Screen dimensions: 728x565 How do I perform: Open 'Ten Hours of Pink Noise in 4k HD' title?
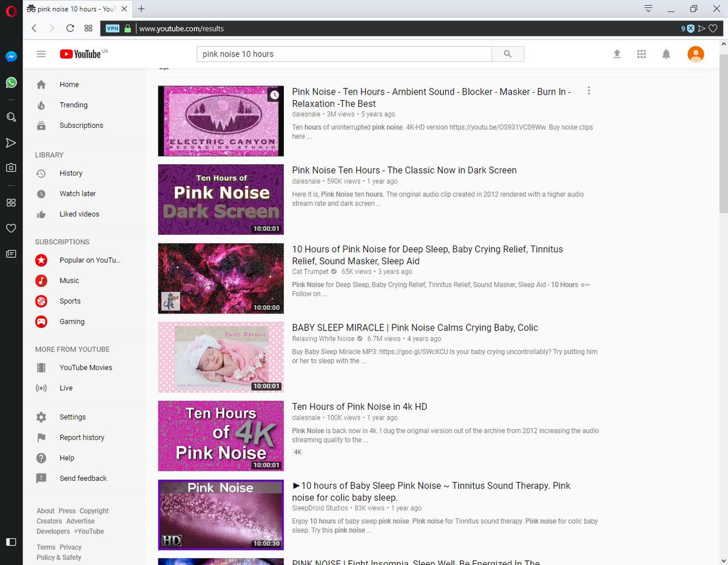(x=360, y=407)
